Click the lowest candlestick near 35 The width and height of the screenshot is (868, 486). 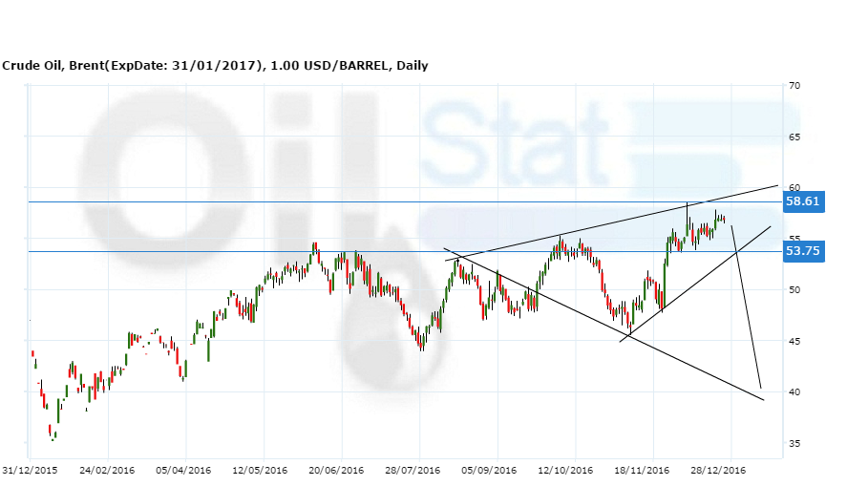(x=53, y=435)
